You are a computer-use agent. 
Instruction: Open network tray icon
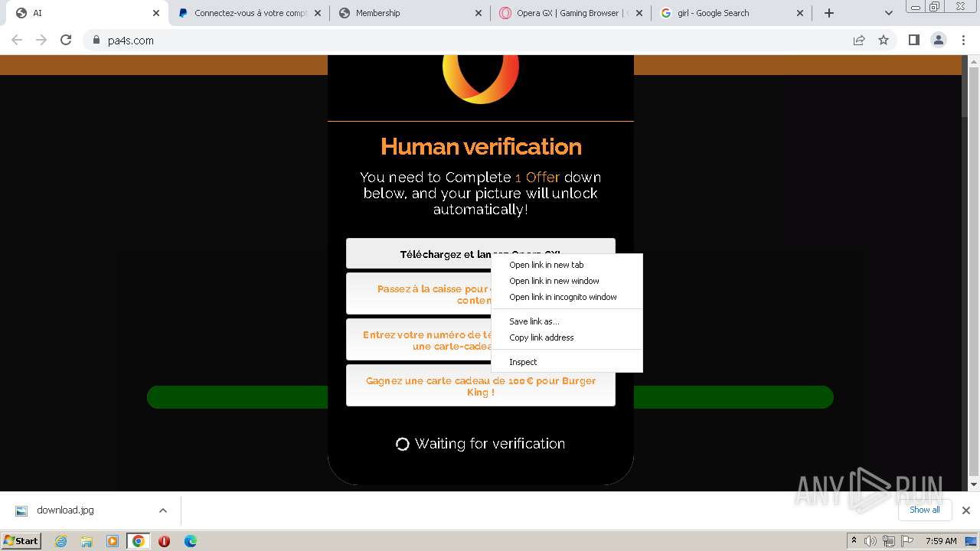tap(888, 541)
